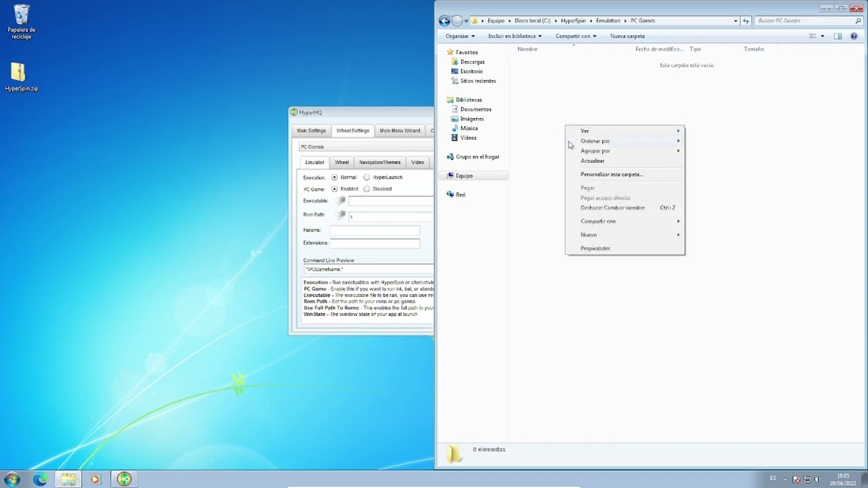
Task: Launch the Edge browser from the taskbar
Action: (40, 479)
